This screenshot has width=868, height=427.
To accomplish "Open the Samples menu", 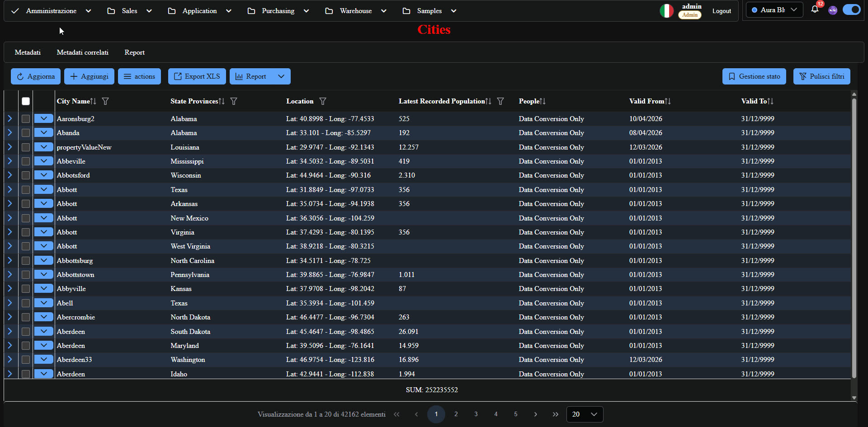I will [x=429, y=11].
